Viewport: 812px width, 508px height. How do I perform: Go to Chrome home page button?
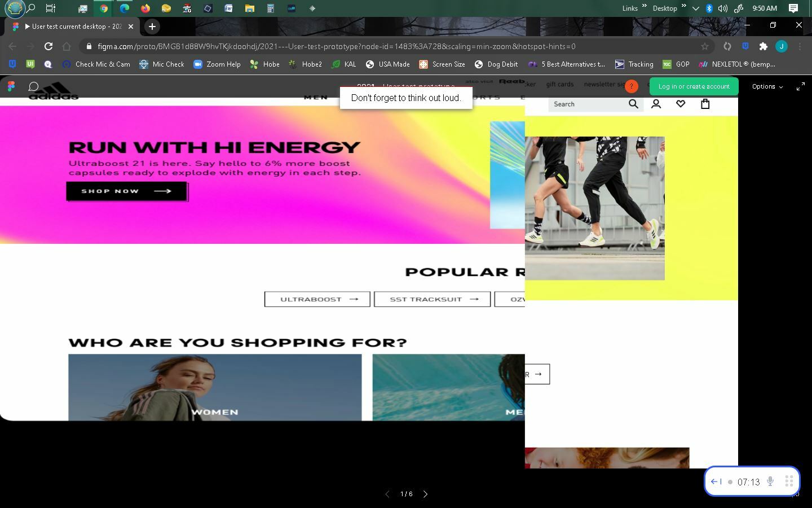[67, 46]
